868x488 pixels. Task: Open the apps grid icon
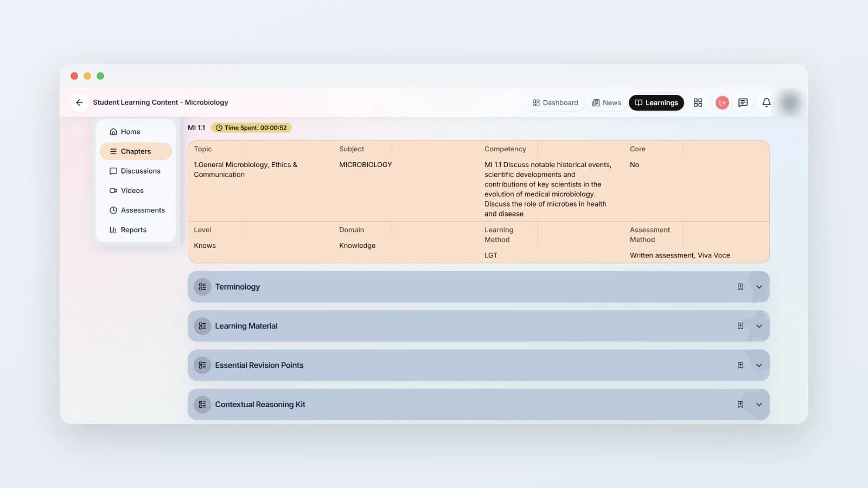(x=698, y=102)
